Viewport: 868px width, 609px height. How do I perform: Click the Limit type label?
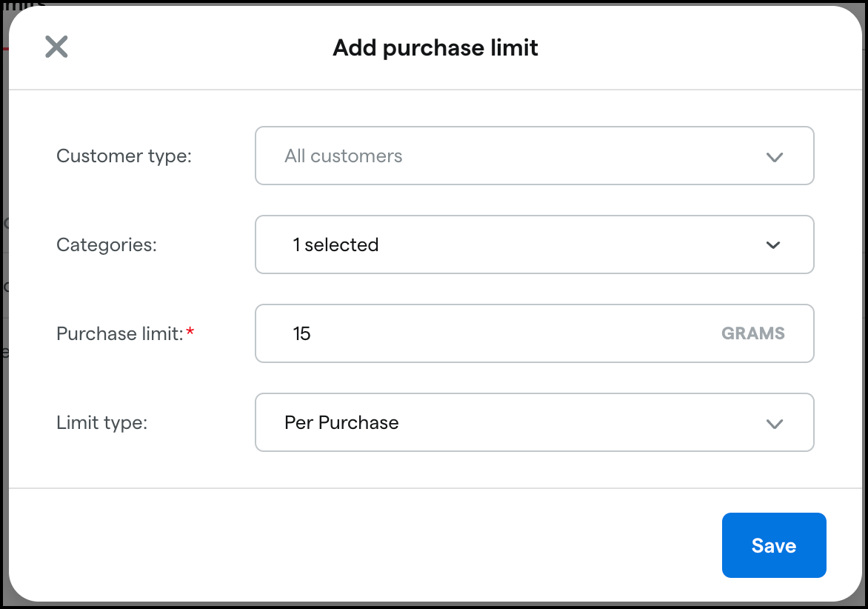pyautogui.click(x=103, y=422)
